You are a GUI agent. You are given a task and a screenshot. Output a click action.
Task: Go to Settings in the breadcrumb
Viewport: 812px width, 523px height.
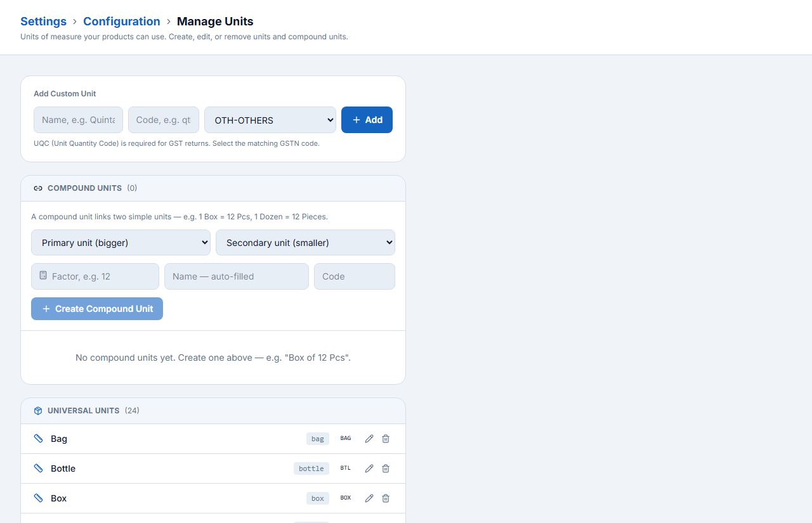tap(43, 22)
